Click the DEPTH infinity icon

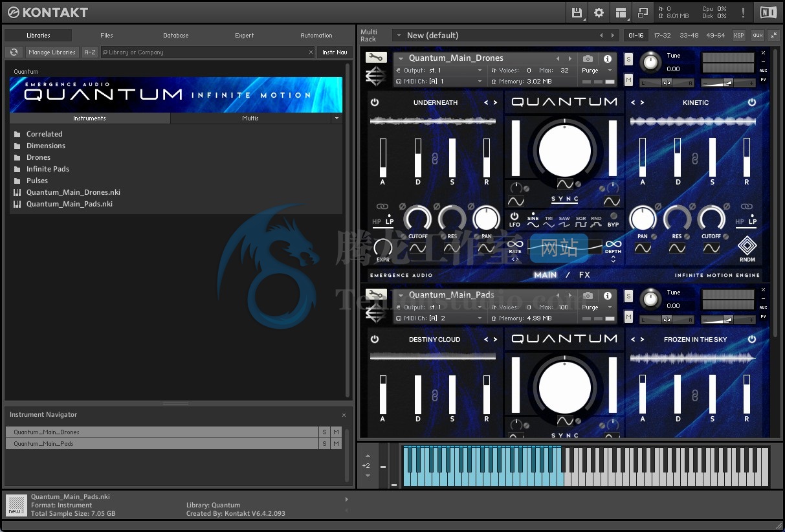pos(614,244)
